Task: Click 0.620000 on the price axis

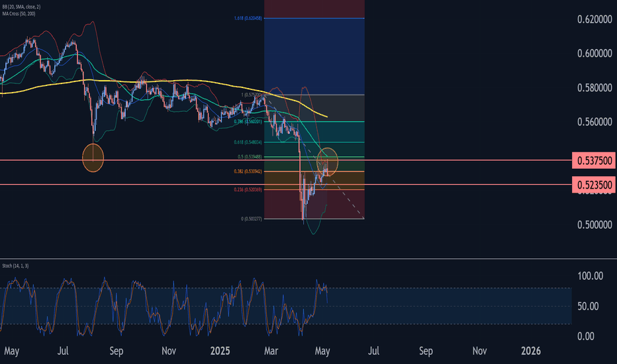Action: (x=594, y=19)
